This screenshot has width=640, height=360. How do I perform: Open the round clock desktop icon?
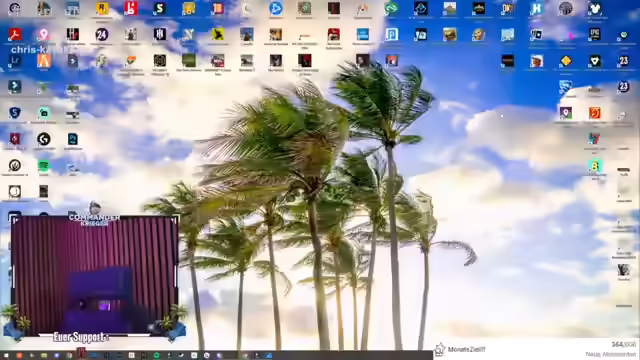coord(15,191)
